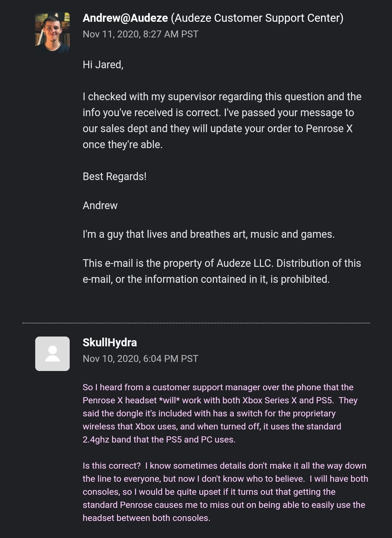Click 'Penrose X' in Andrew's reply
Image resolution: width=392 pixels, height=538 pixels.
point(329,129)
